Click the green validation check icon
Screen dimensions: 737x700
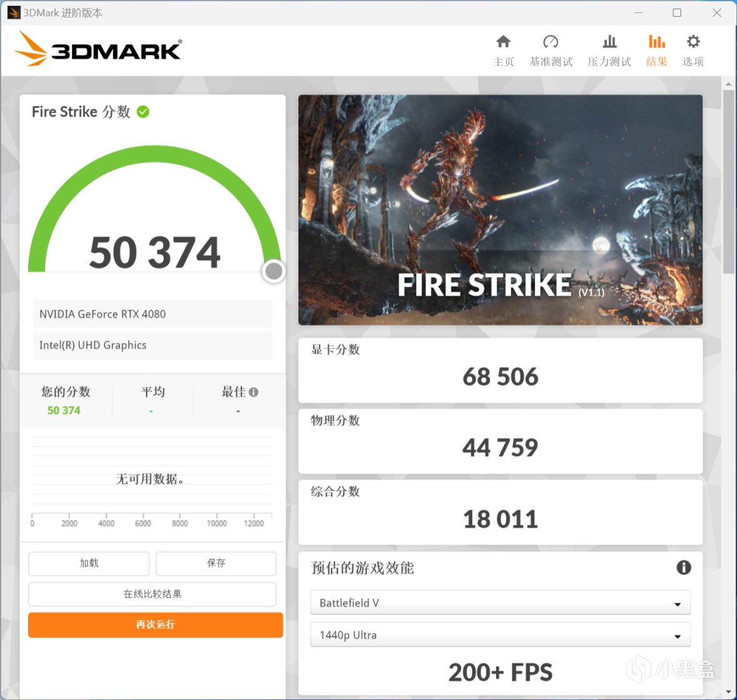point(143,112)
